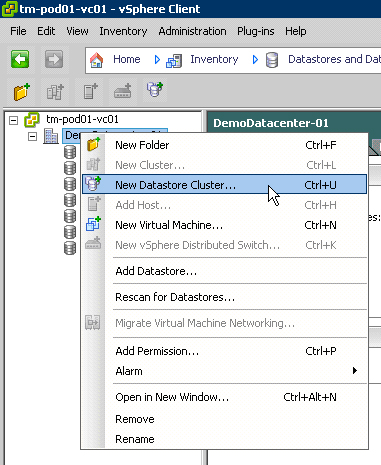Viewport: 381px width, 465px height.
Task: Select the last datastore icon in the tree
Action: pos(70,248)
